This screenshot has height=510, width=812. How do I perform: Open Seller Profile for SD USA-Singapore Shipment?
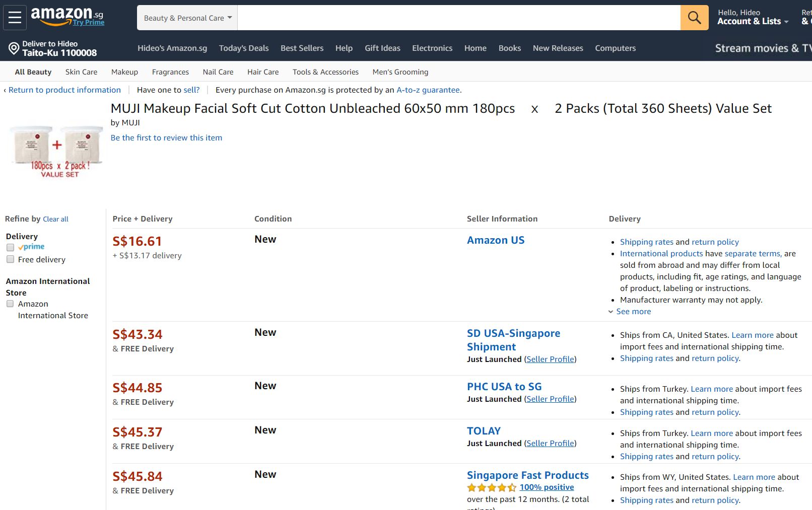click(x=550, y=359)
